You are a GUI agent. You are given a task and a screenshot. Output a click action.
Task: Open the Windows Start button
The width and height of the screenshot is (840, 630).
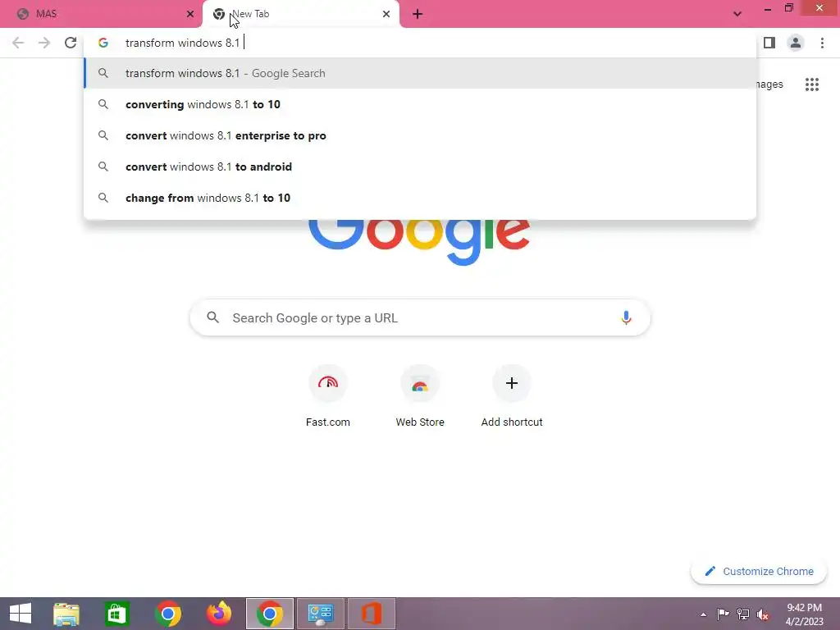point(21,614)
